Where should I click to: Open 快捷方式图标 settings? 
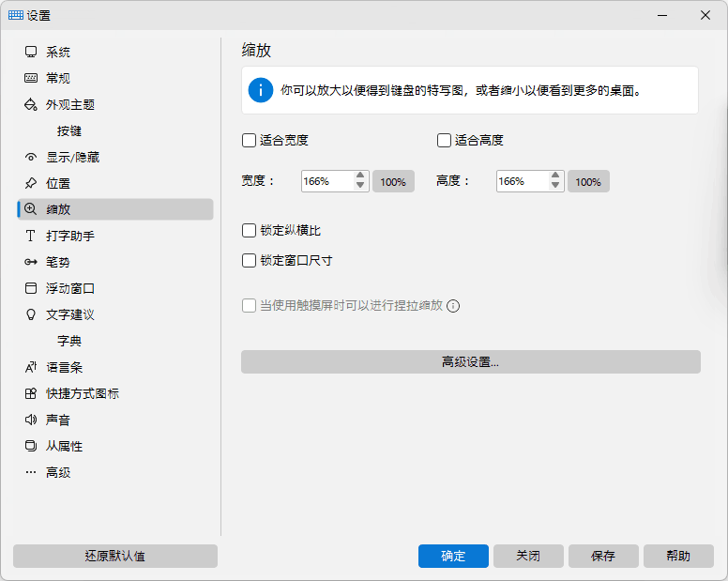click(x=115, y=393)
